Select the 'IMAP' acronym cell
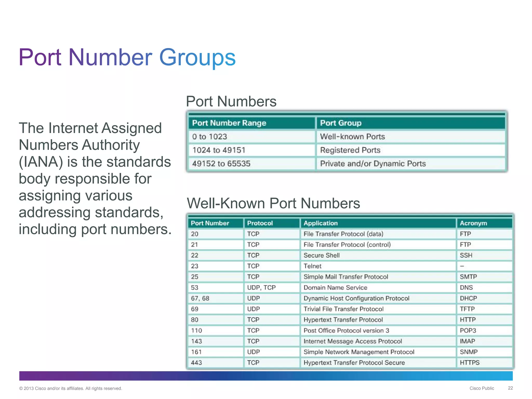The height and width of the screenshot is (399, 532). click(484, 341)
